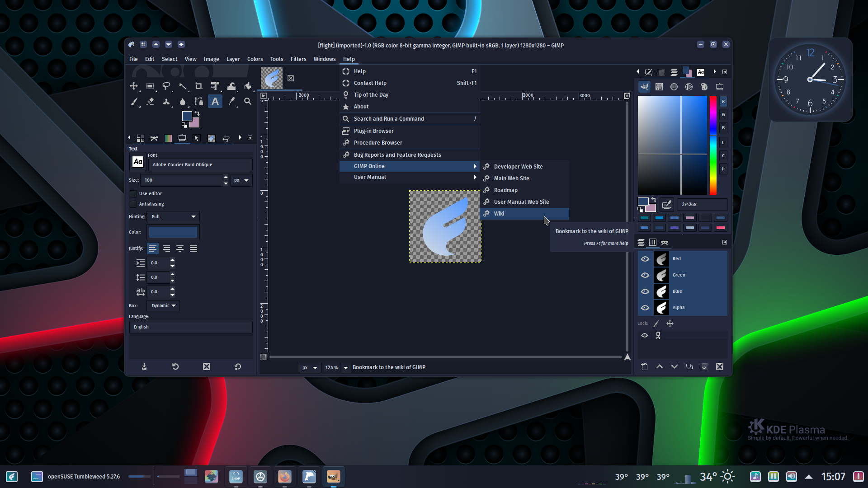Switch to the CMYK color selector
Screen dimensions: 868x488
[659, 87]
